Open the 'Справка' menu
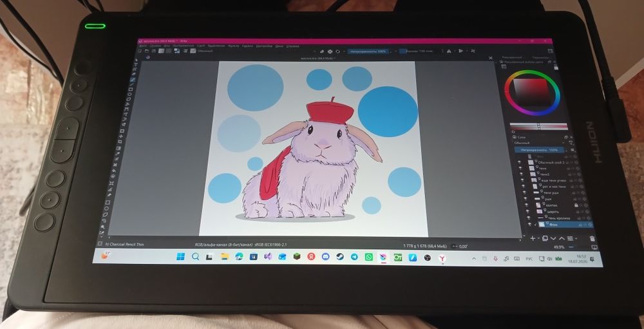 pyautogui.click(x=292, y=46)
